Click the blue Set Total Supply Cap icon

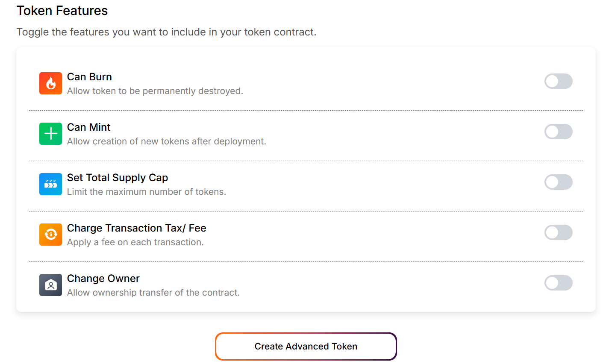[50, 184]
